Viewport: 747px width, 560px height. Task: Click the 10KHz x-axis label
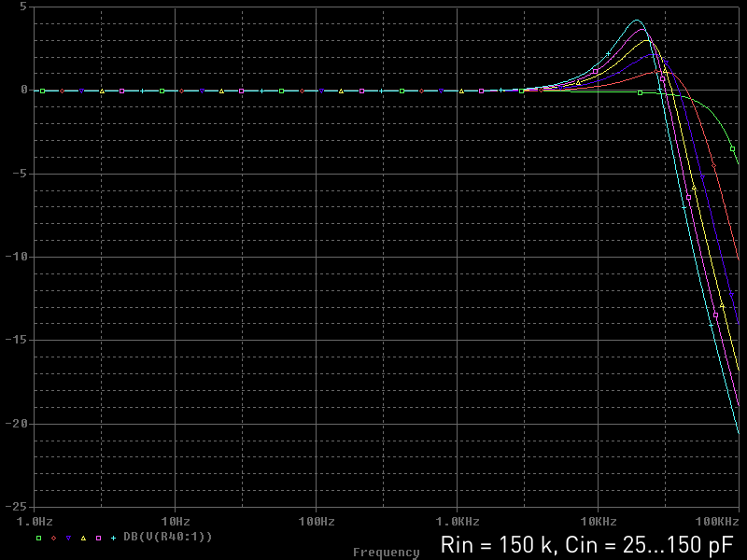(599, 522)
